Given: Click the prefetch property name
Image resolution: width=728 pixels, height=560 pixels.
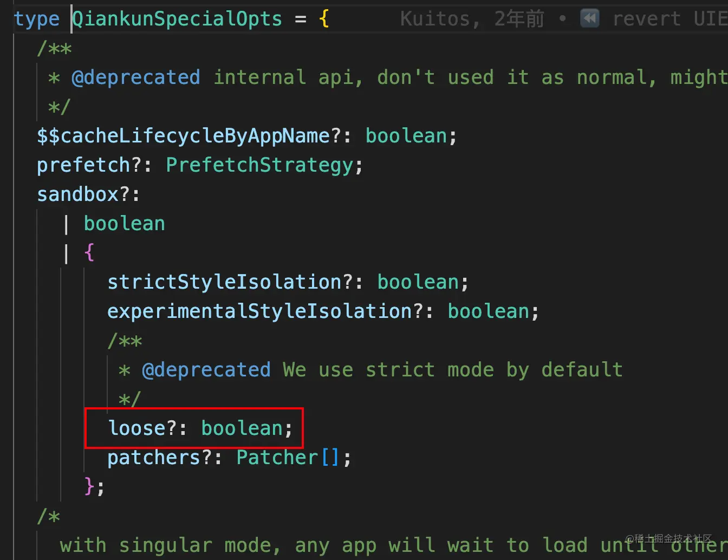Looking at the screenshot, I should tap(83, 165).
